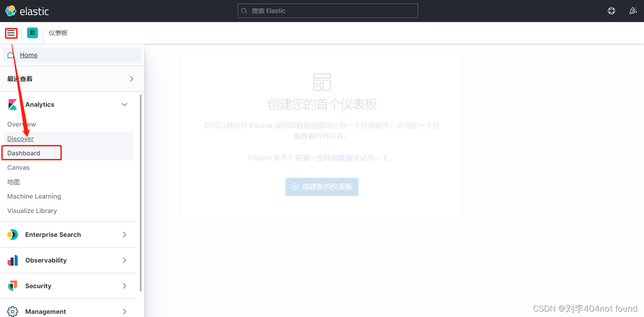This screenshot has width=644, height=317.
Task: Click the magnifier icon in search bar
Action: point(244,11)
